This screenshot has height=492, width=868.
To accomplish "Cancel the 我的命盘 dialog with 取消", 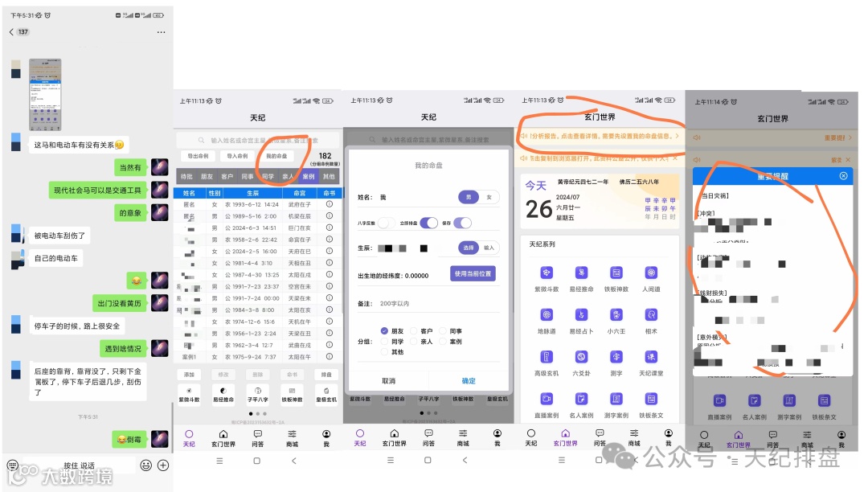I will point(389,381).
